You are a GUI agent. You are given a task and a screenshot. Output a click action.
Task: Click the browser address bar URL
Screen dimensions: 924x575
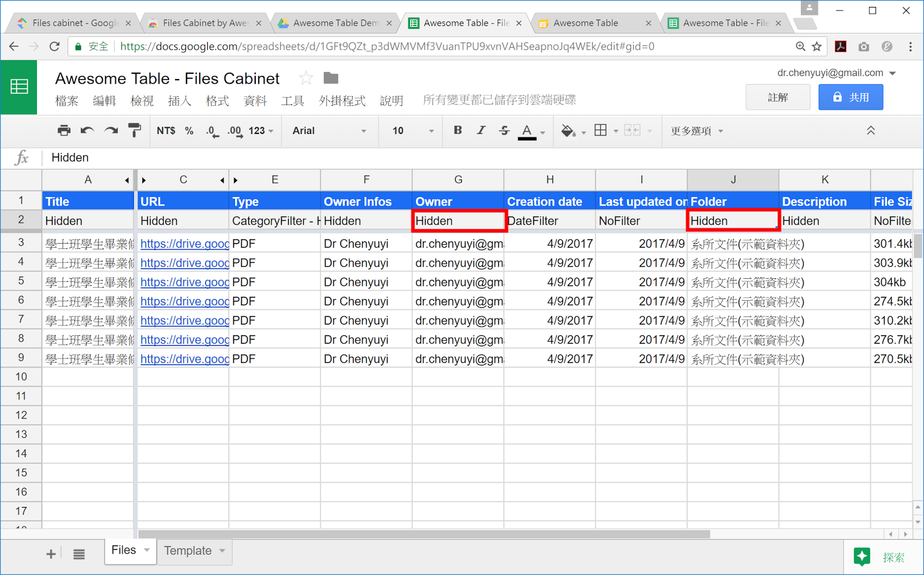coord(387,47)
